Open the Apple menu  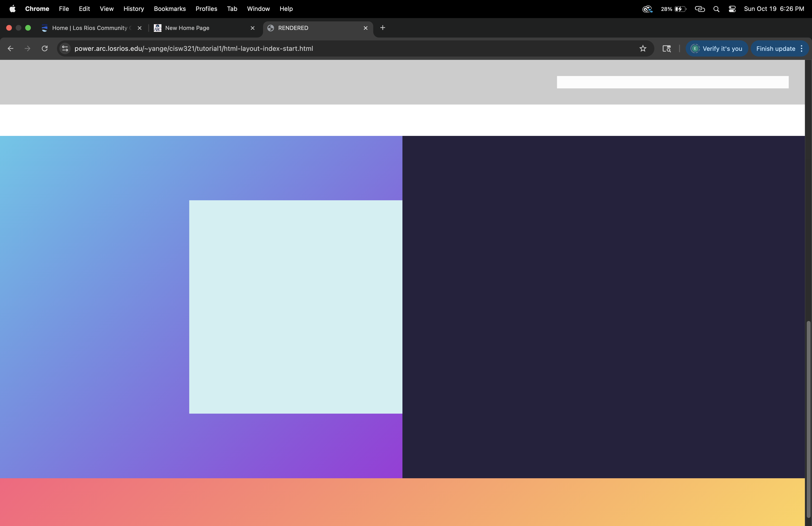click(x=12, y=9)
